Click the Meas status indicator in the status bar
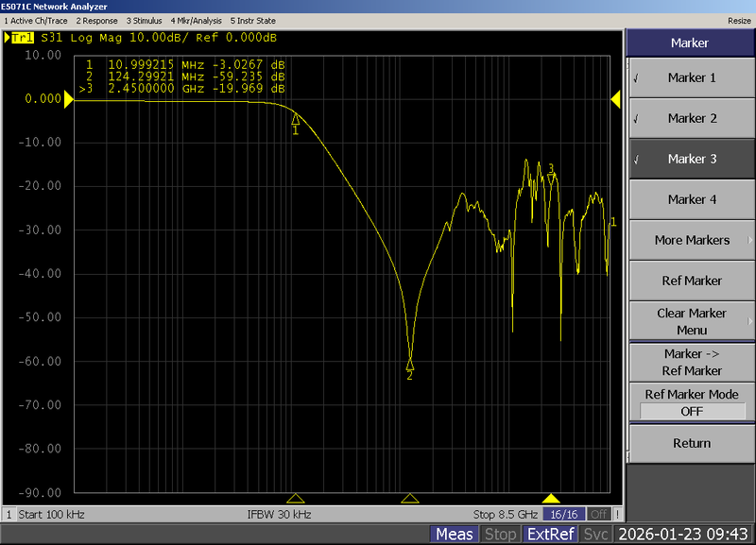The image size is (756, 545). point(454,533)
